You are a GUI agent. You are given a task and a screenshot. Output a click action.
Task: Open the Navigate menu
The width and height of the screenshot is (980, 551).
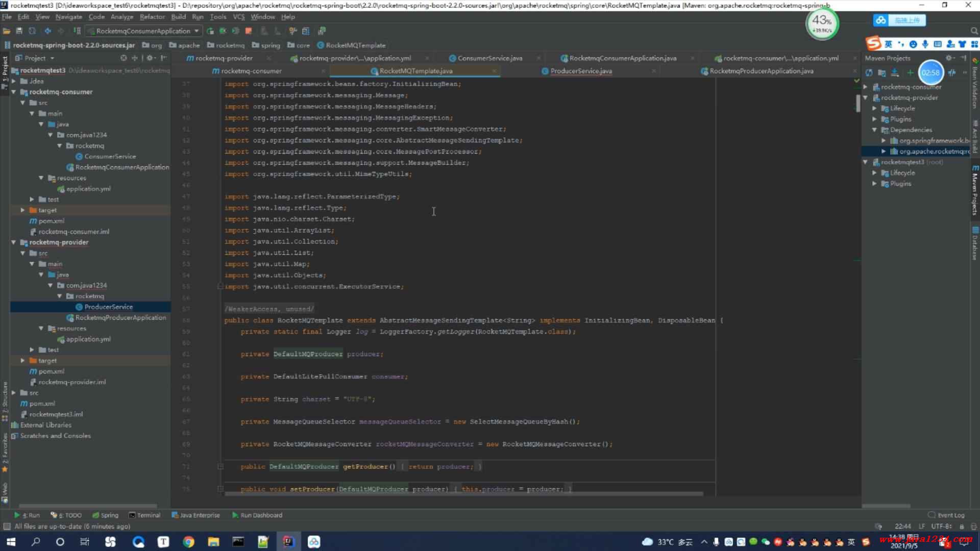[x=68, y=17]
